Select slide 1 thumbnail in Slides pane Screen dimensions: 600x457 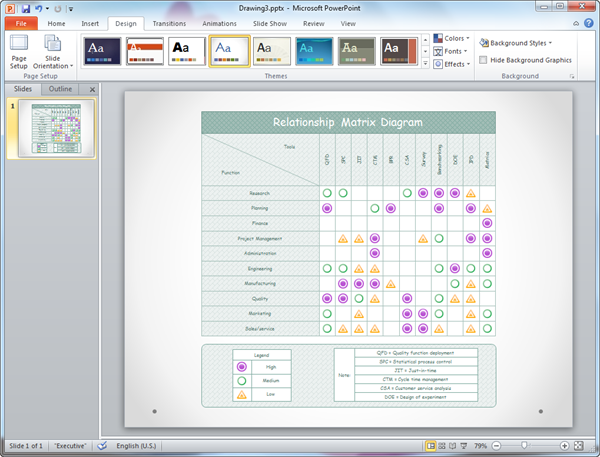click(58, 130)
